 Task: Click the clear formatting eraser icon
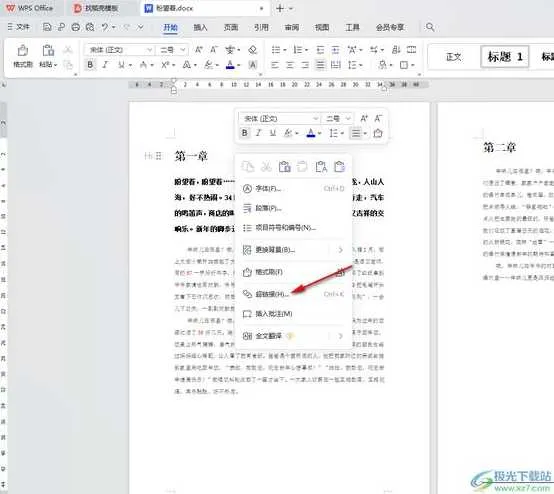pyautogui.click(x=252, y=50)
